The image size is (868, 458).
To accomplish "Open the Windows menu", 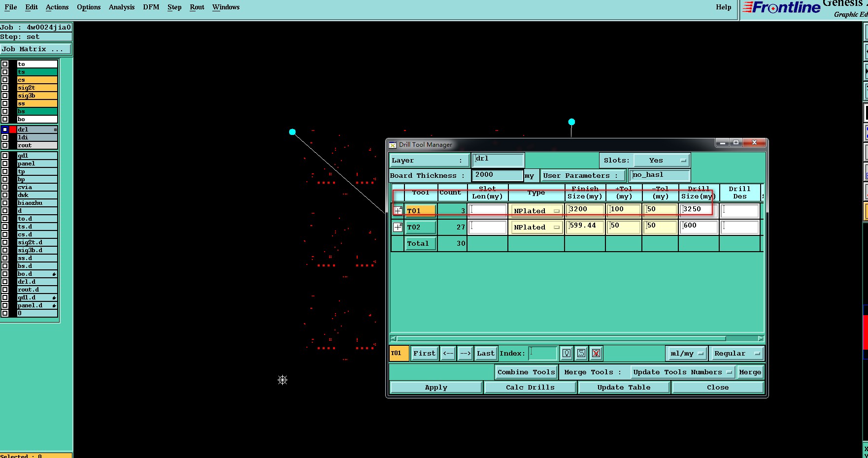I will coord(226,7).
